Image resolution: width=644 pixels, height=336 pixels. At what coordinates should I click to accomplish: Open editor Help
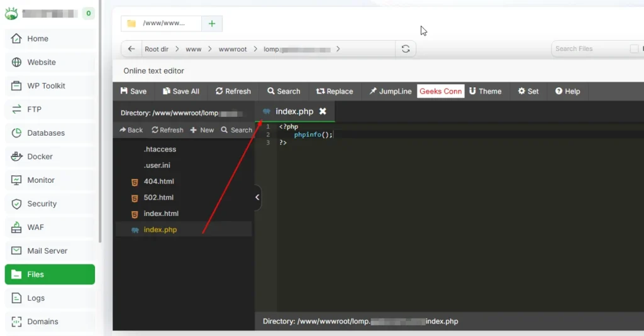pos(568,92)
